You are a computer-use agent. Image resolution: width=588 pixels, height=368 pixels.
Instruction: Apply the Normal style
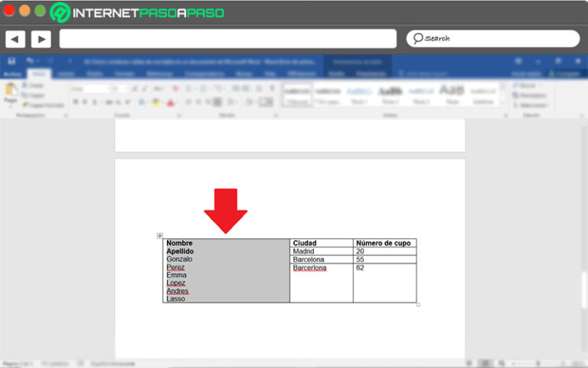[x=297, y=95]
